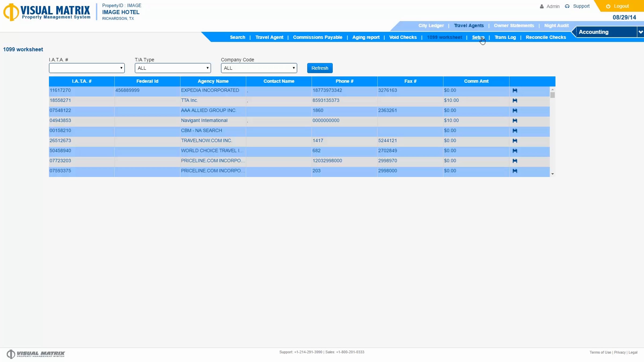This screenshot has width=644, height=362.
Task: Open the Trans Log submenu
Action: tap(505, 37)
